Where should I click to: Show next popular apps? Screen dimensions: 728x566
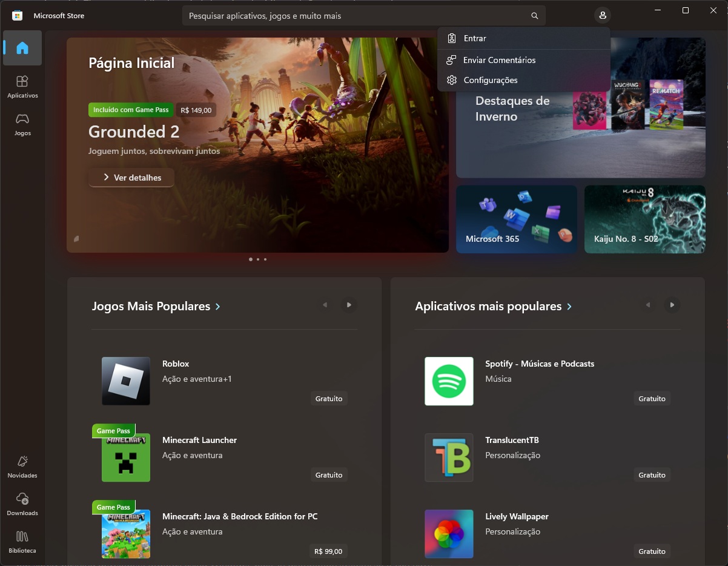672,305
